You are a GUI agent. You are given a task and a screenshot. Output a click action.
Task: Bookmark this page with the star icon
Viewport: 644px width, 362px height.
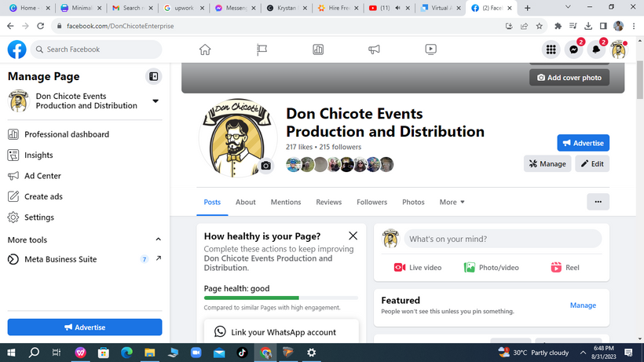point(540,26)
